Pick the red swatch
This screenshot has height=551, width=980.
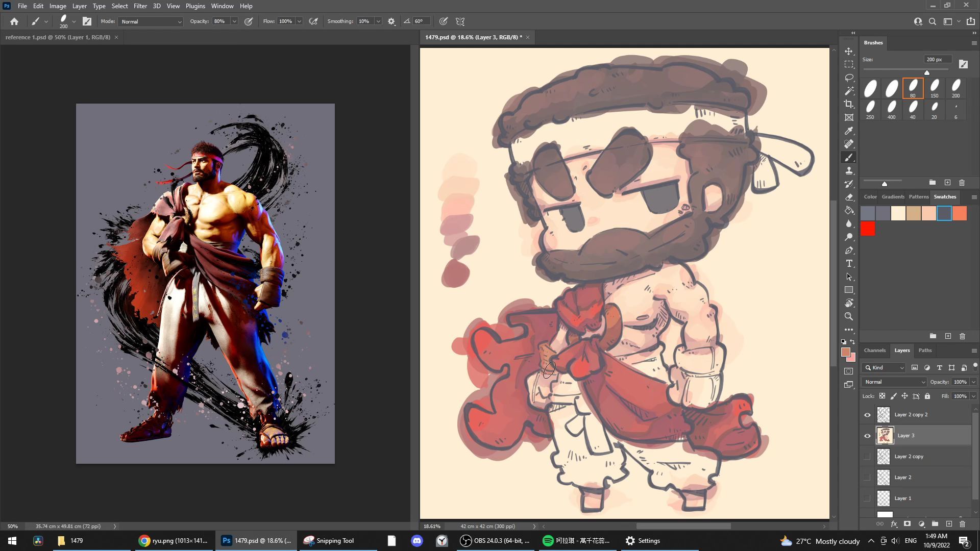(x=868, y=229)
